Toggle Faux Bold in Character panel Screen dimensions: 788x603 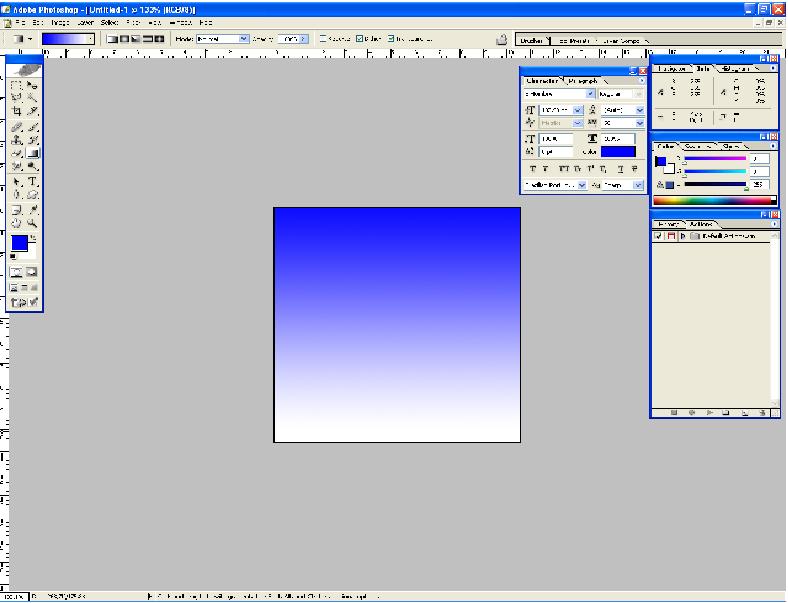(x=533, y=169)
